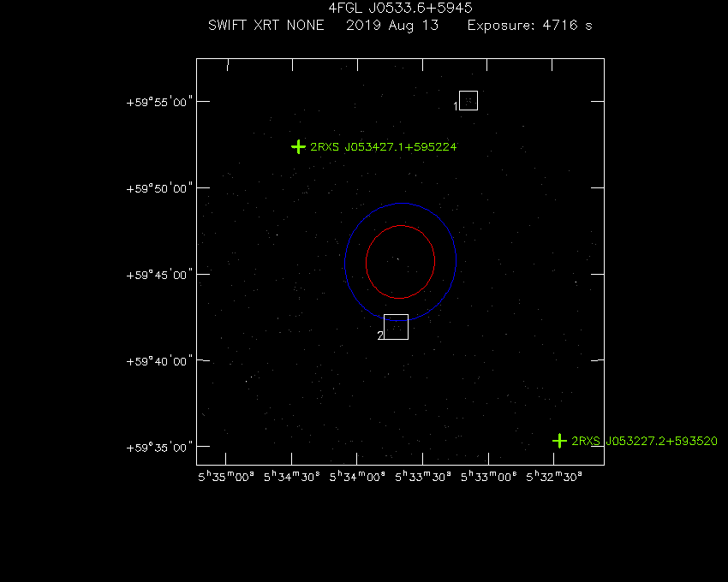Click the right ascension label 5h34m30s

coord(291,477)
